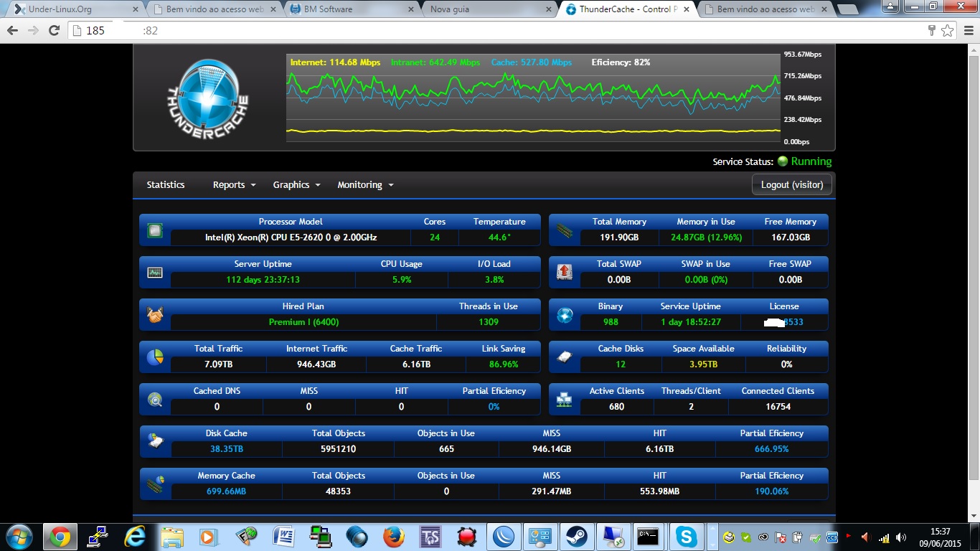Click the 'Intranet: 642.49 Mbps' legend
Screen dimensions: 980x551
435,62
